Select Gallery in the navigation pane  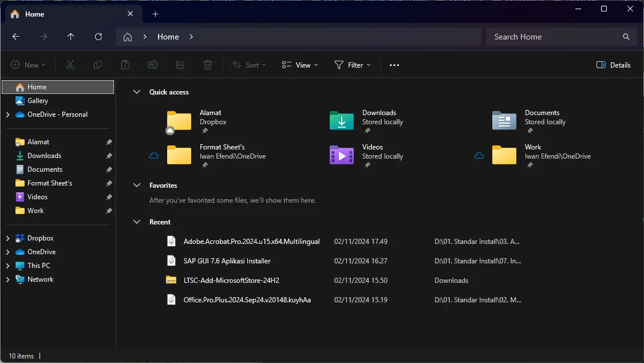(x=37, y=101)
